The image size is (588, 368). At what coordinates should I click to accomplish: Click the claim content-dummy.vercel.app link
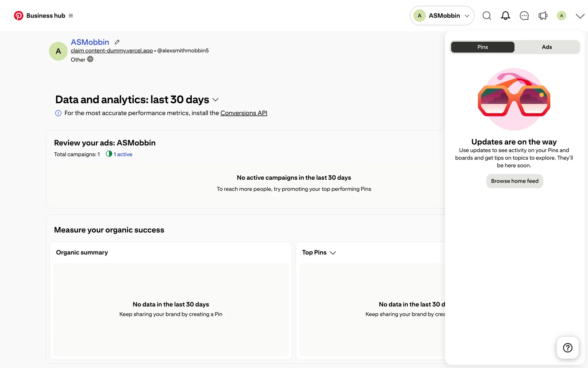(x=111, y=51)
